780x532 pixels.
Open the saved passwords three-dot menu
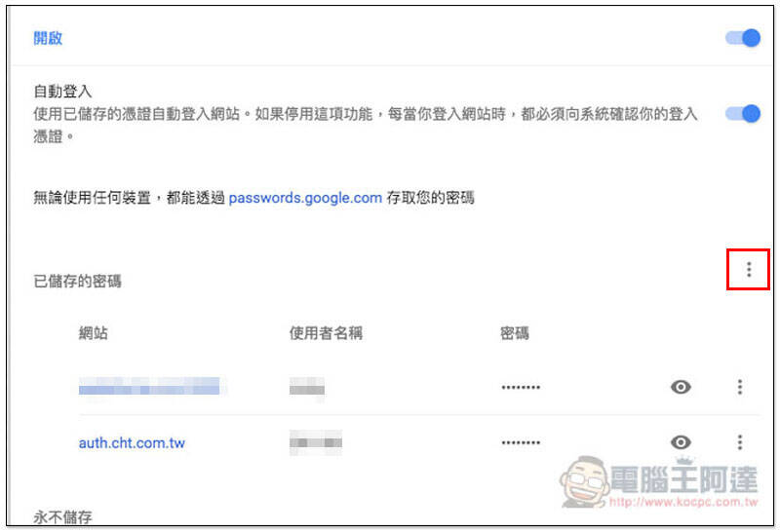pos(749,270)
